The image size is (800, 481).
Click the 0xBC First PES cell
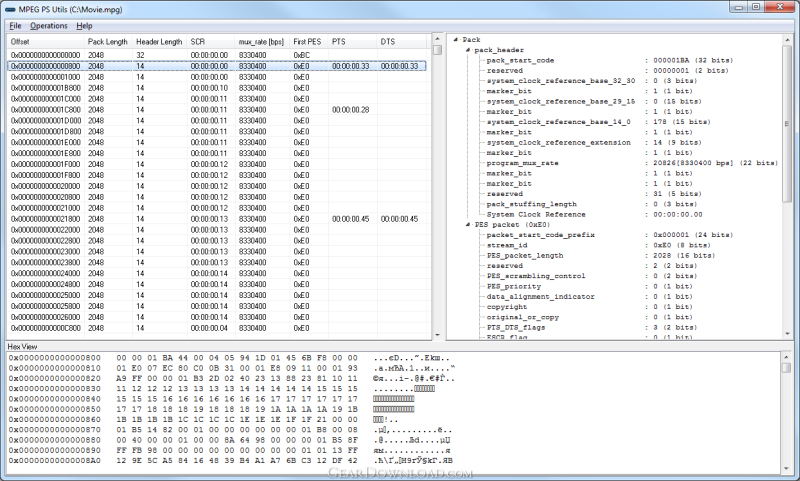[x=302, y=55]
